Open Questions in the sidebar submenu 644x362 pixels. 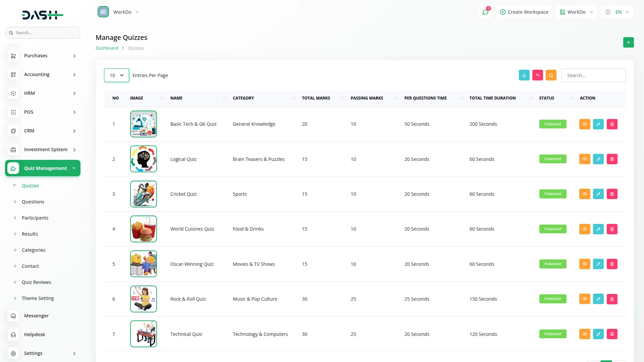click(x=33, y=202)
